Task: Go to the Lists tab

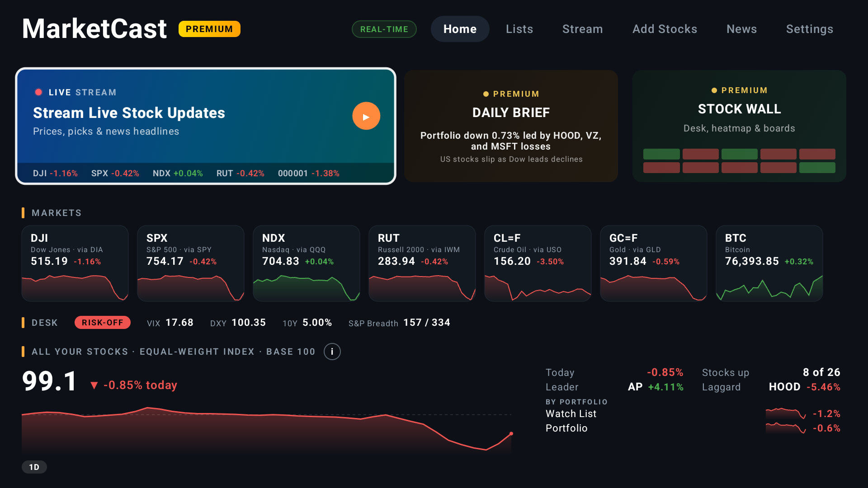Action: [x=519, y=29]
